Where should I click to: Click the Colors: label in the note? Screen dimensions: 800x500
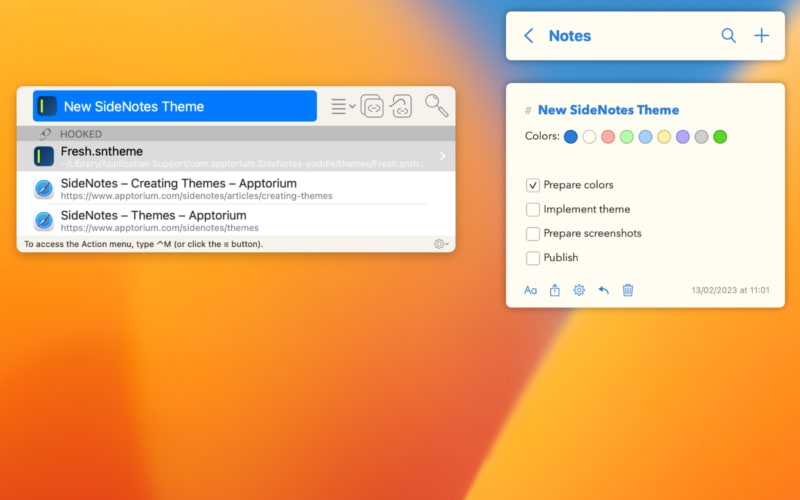click(x=542, y=136)
